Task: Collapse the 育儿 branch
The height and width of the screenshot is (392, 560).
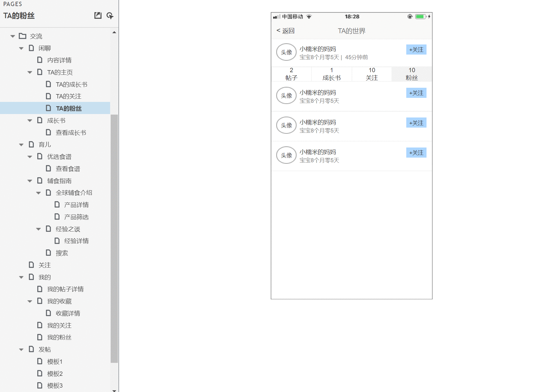Action: click(x=21, y=145)
